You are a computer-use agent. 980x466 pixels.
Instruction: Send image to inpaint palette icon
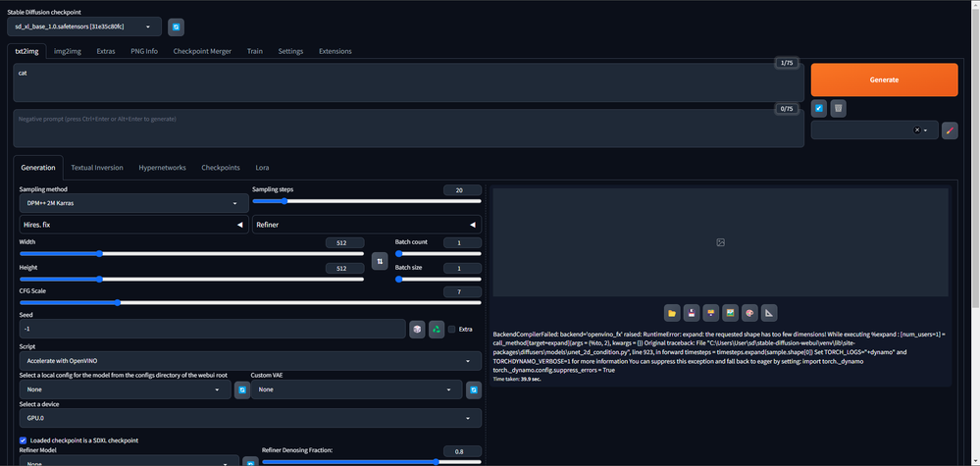(749, 313)
